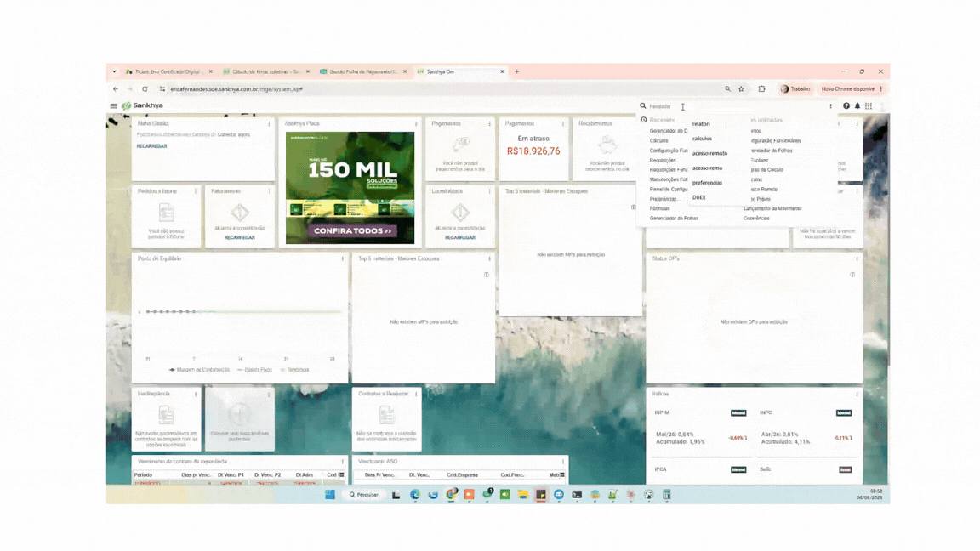Open the notifications bell

pyautogui.click(x=857, y=106)
